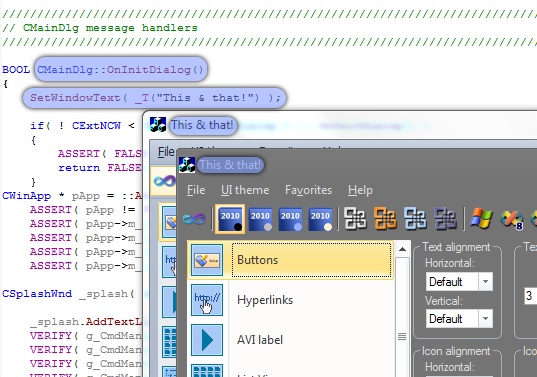This screenshot has width=537, height=377.
Task: Apply the Windows XP flag theme
Action: (x=481, y=218)
